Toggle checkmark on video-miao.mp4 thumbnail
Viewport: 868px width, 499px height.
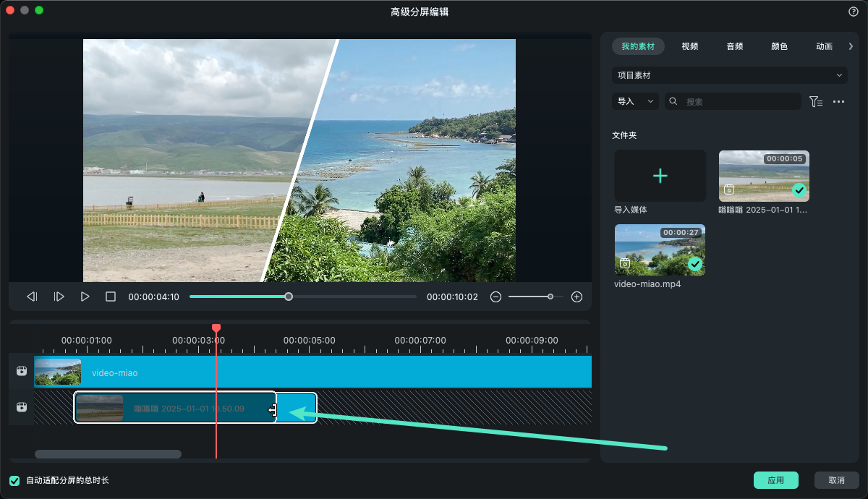pos(695,264)
